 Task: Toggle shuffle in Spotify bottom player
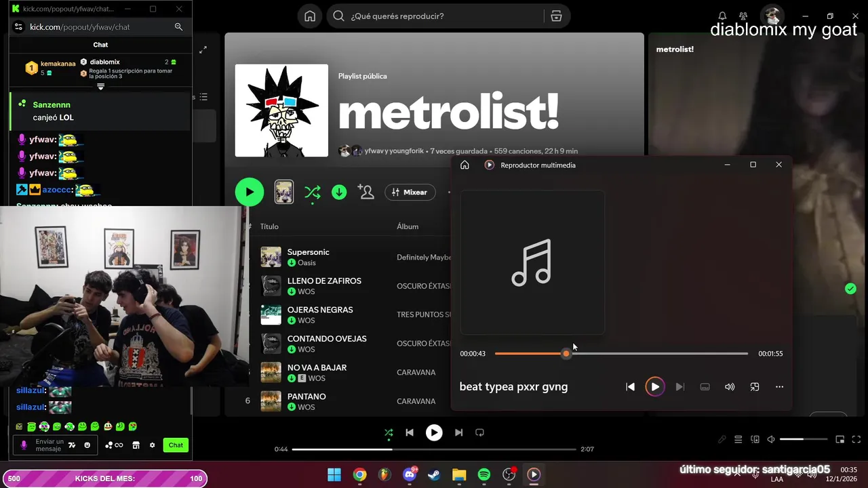389,432
